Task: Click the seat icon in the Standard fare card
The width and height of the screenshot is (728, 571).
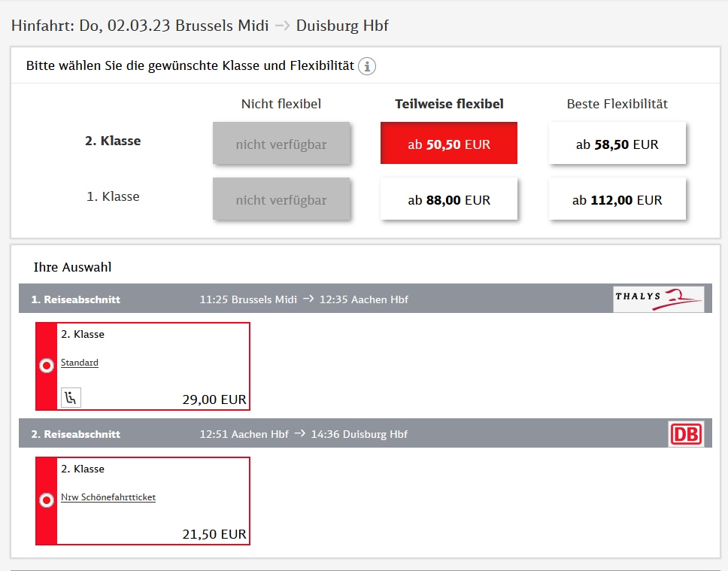Action: click(71, 398)
